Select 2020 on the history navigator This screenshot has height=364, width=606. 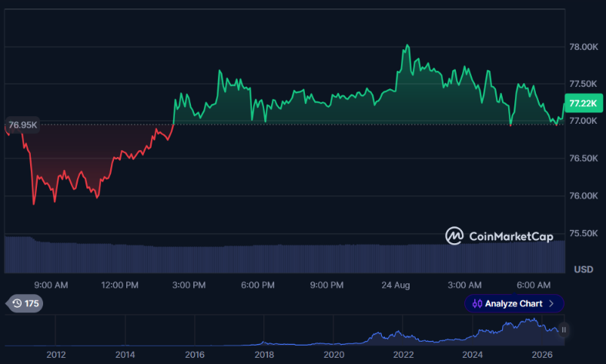(x=334, y=355)
